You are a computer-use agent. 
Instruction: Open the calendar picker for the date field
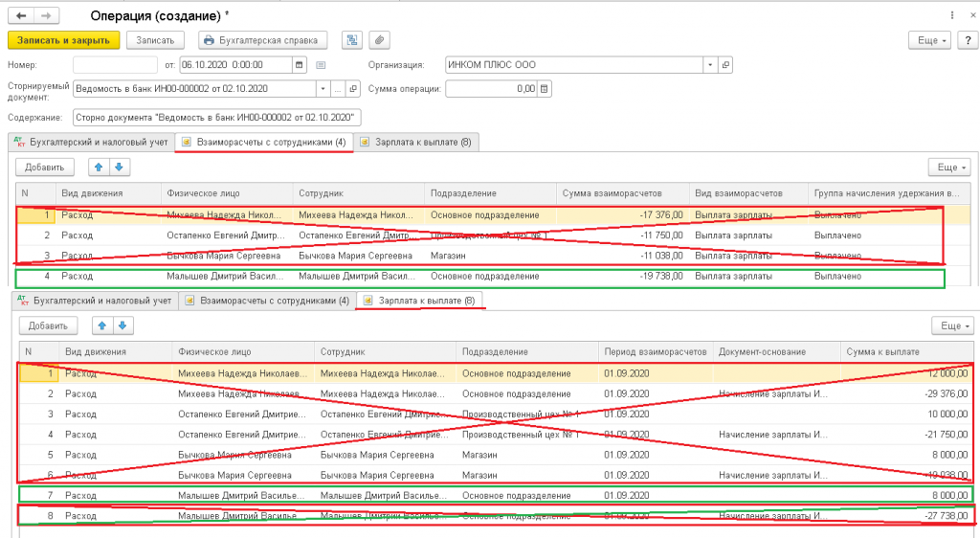[x=300, y=64]
